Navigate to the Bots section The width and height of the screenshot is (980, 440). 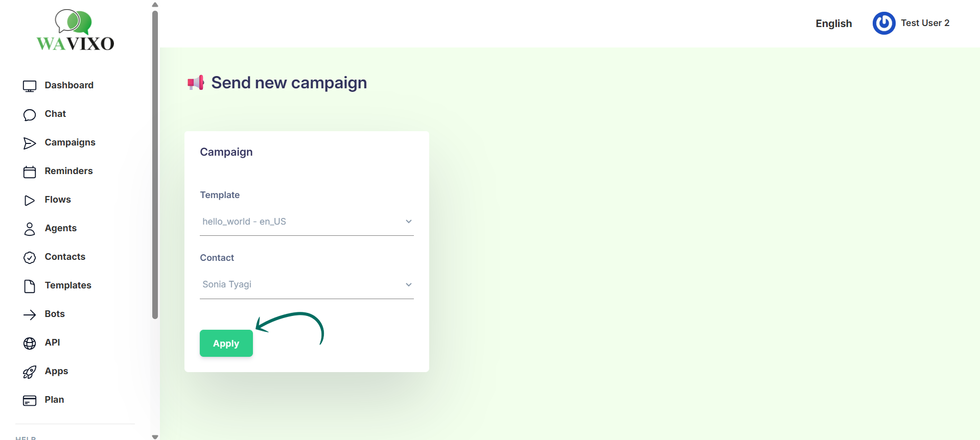pos(55,314)
